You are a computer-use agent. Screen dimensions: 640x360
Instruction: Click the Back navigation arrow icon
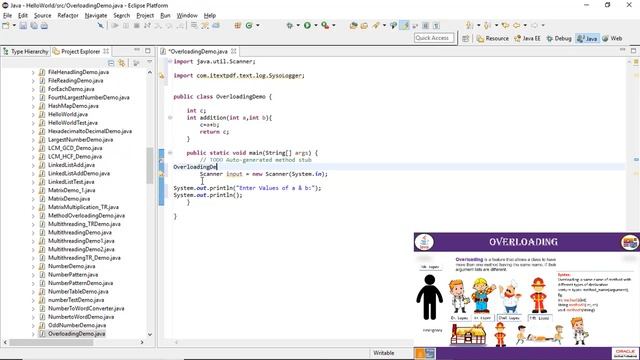517,25
